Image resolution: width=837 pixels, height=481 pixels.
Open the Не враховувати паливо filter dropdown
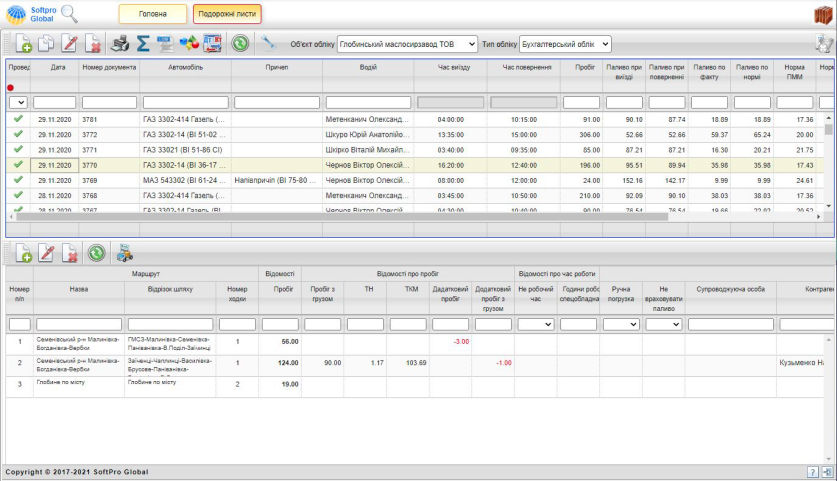664,324
